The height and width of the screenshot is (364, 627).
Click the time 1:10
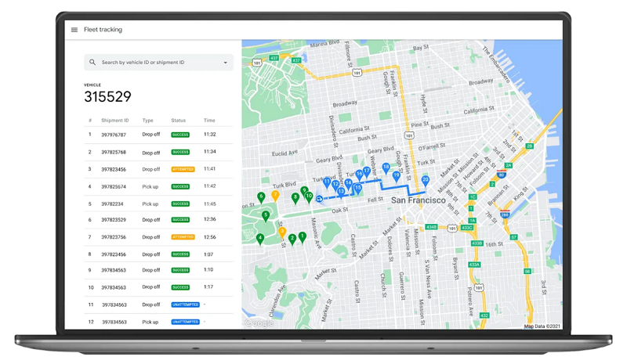point(208,270)
